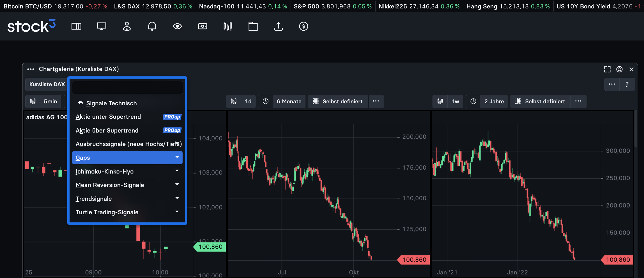The width and height of the screenshot is (644, 278).
Task: Click the Bitcoin BTC/USD ticker
Action: (x=55, y=6)
